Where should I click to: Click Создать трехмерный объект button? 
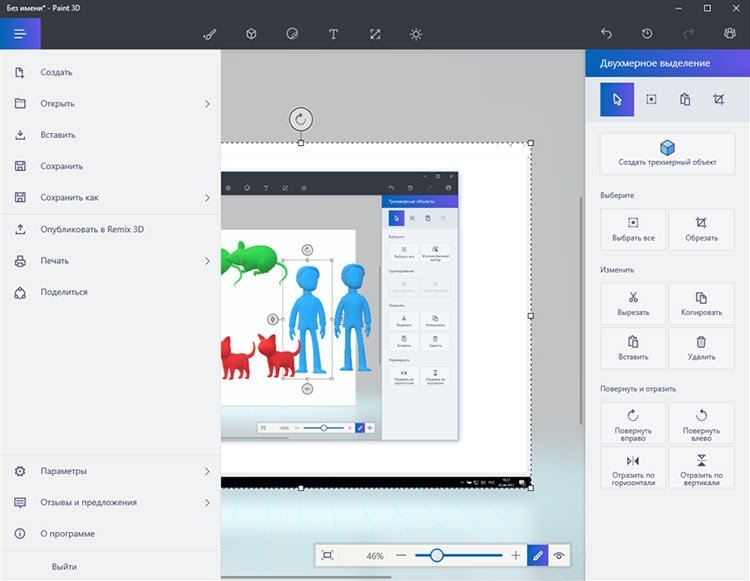[x=667, y=153]
